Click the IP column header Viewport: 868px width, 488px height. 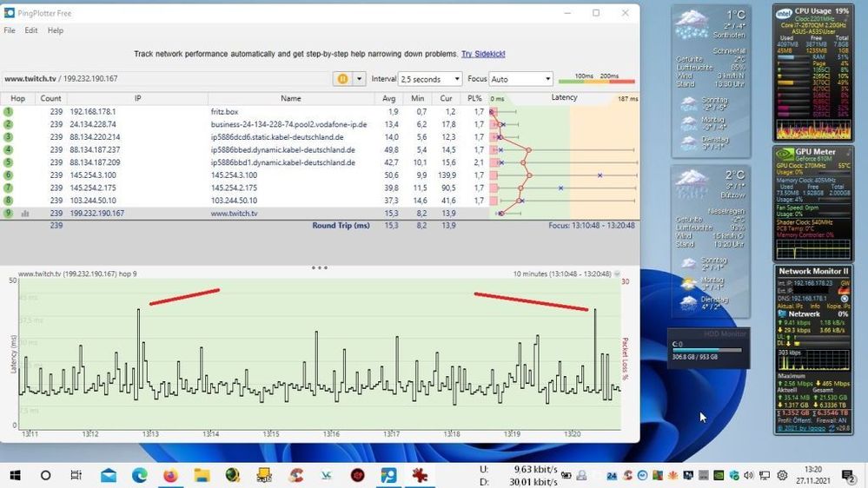tap(137, 98)
